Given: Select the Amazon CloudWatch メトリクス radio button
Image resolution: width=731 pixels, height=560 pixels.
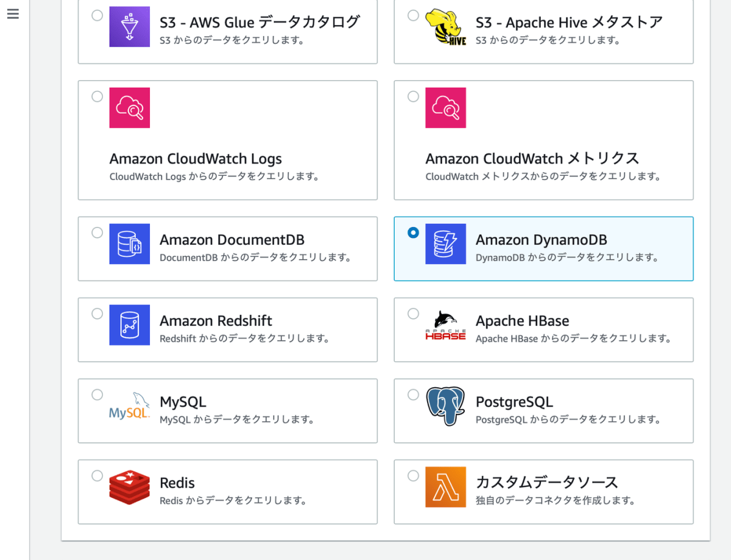Looking at the screenshot, I should (x=414, y=96).
